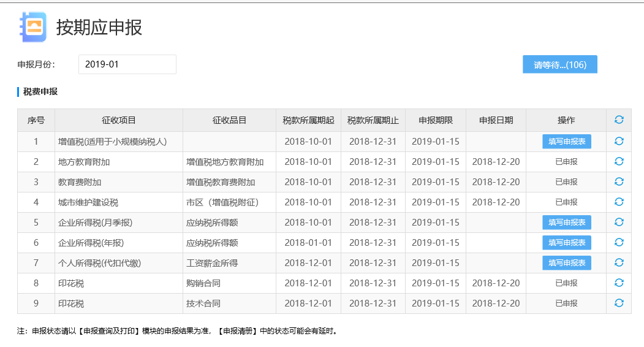Viewport: 644px width, 347px height.
Task: Refresh row 1 增值税 small-scale taxpayer status
Action: 619,142
